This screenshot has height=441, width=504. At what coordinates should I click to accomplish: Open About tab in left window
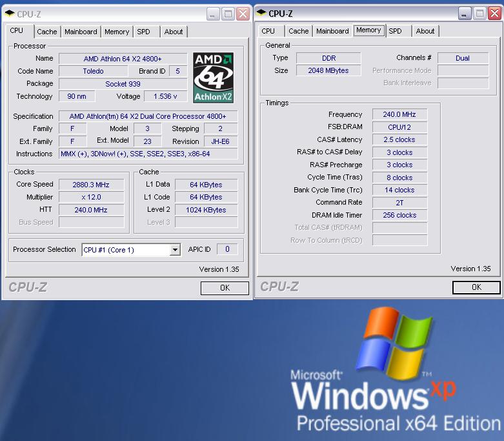[x=174, y=32]
